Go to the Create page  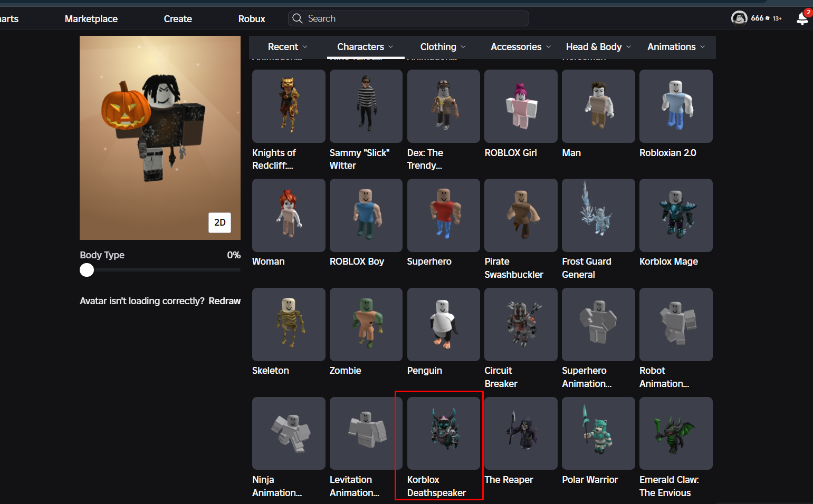click(x=178, y=19)
